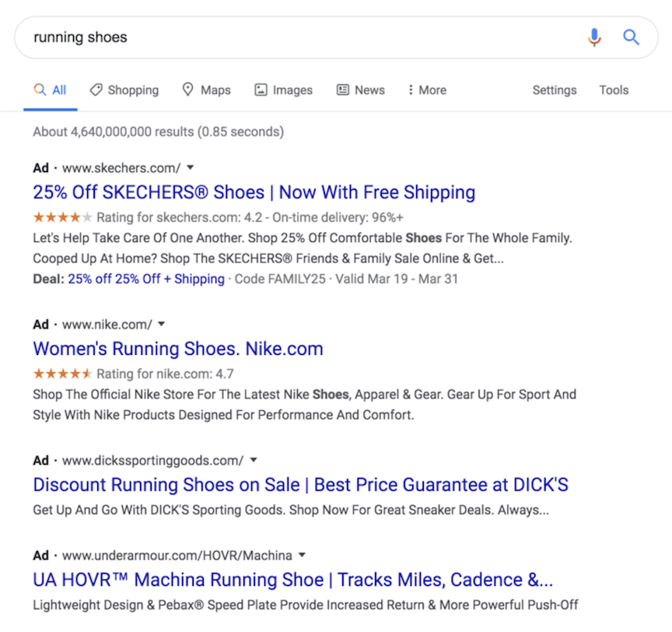The height and width of the screenshot is (632, 672).
Task: Open the UA HOVR Machina Running Shoe link
Action: pyautogui.click(x=293, y=580)
